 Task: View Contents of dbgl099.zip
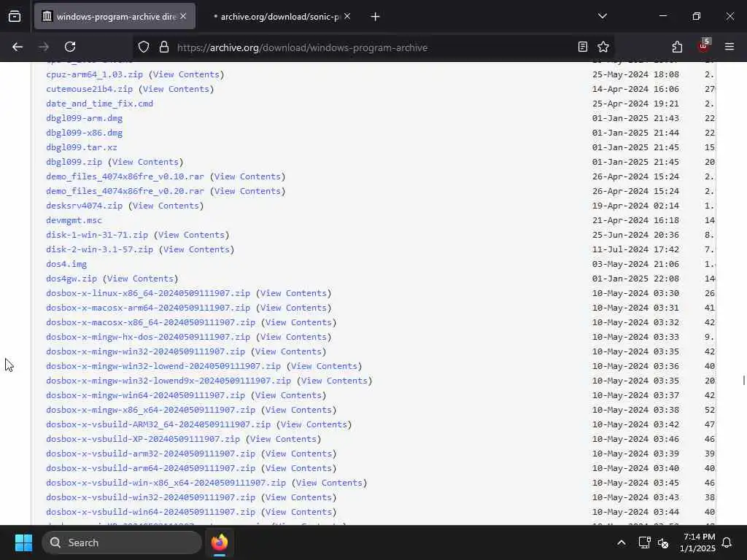click(x=145, y=162)
